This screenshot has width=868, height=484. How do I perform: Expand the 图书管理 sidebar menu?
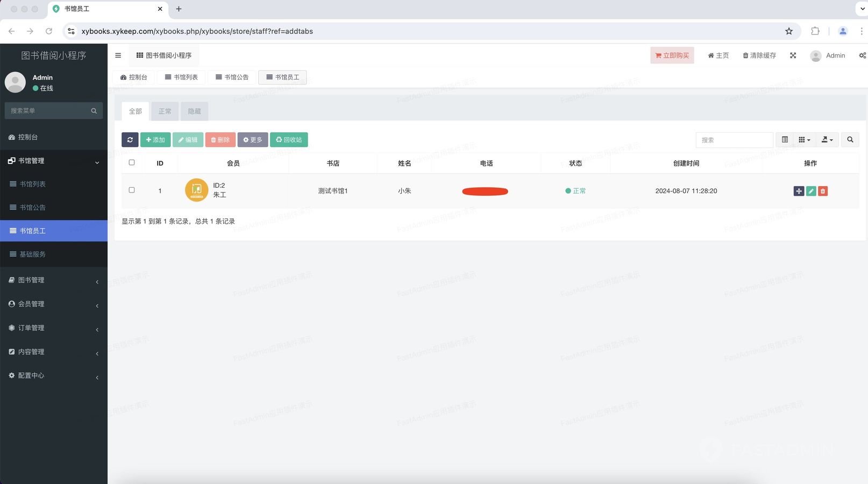coord(54,280)
